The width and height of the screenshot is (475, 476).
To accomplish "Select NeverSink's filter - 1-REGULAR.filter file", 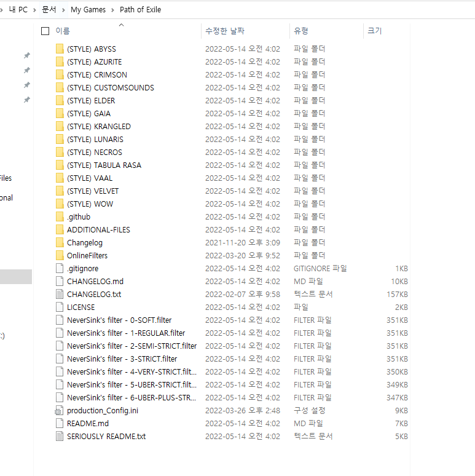I will [126, 333].
